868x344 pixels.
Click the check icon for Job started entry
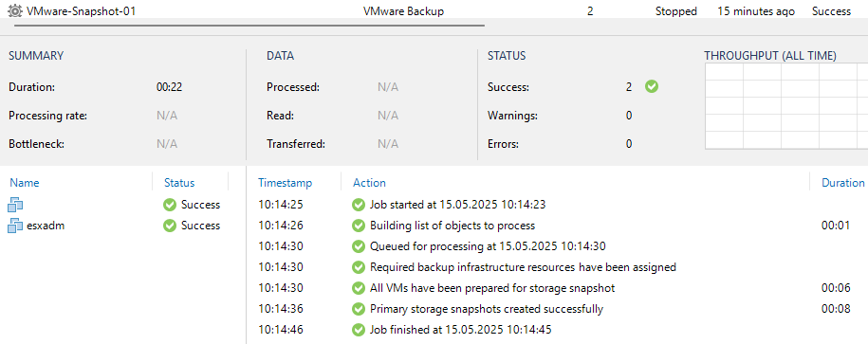359,205
